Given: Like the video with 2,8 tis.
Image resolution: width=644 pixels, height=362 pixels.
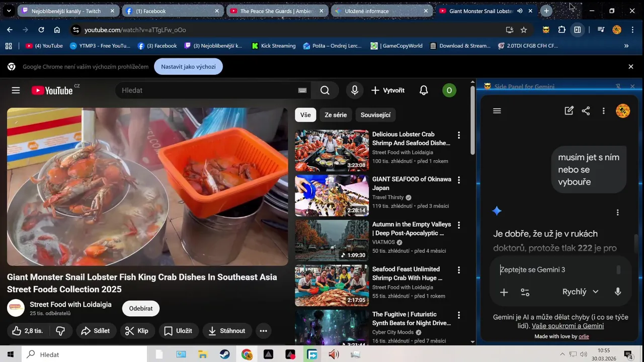Looking at the screenshot, I should coord(28,331).
